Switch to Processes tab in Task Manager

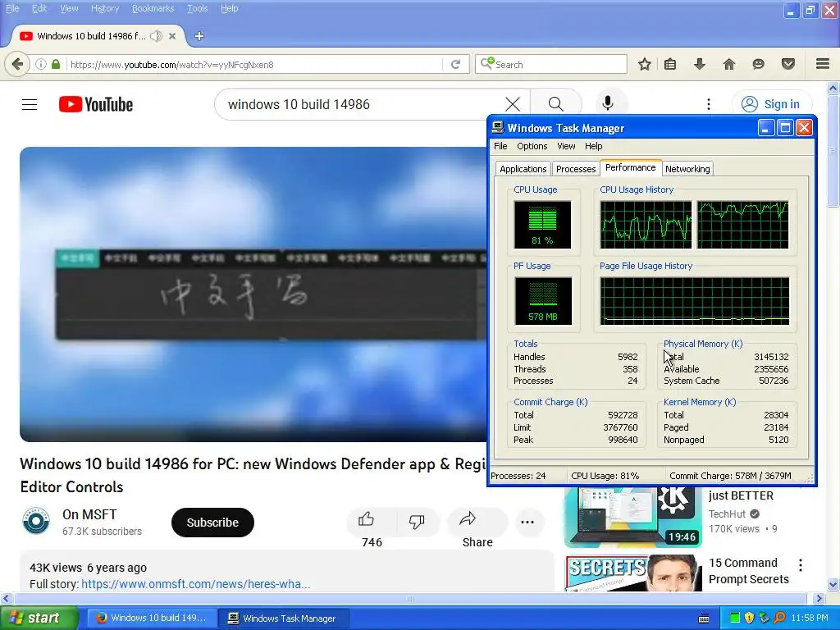click(575, 169)
